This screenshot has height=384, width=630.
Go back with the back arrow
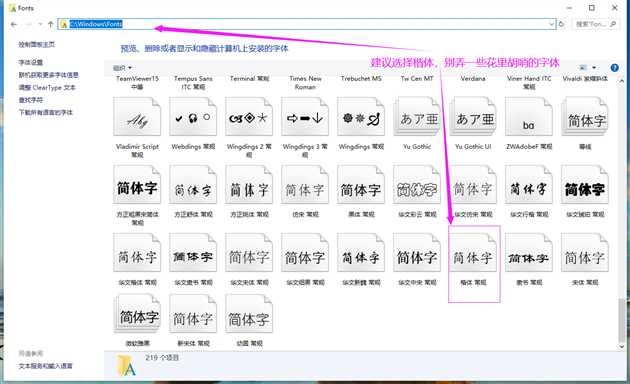pyautogui.click(x=14, y=24)
